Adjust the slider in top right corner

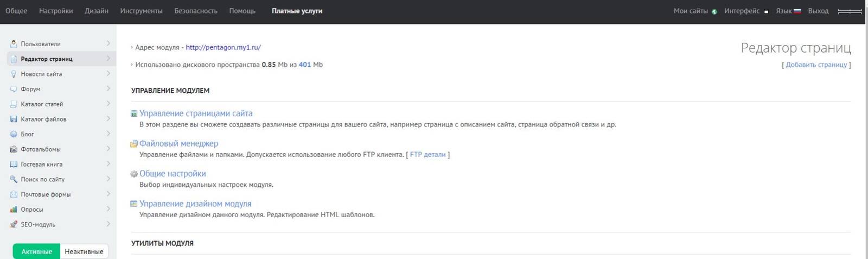tap(850, 11)
